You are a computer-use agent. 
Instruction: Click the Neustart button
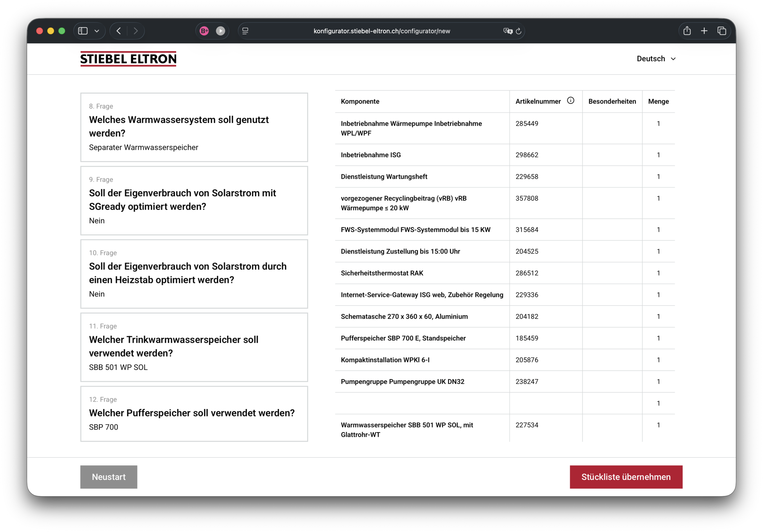tap(109, 477)
